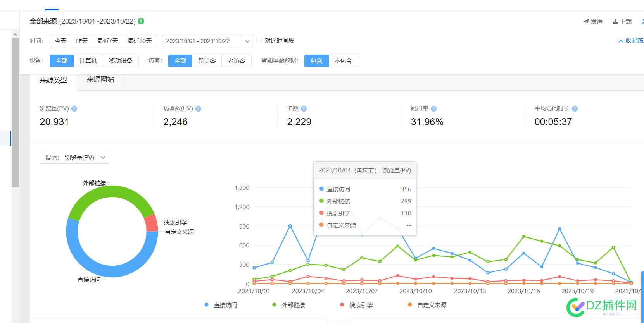Click 2023/10/03 peak point on blue line
Screen dimensions: 644x323
click(290, 226)
